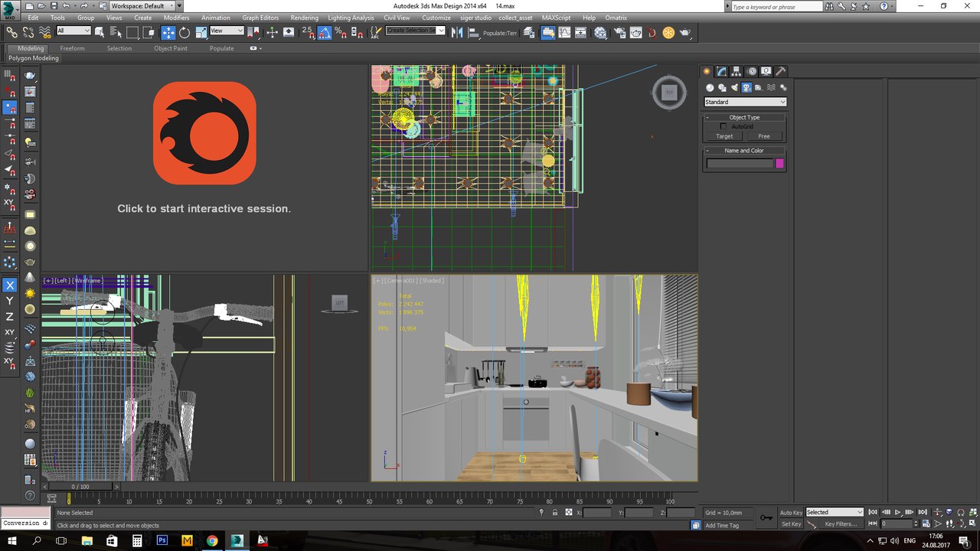Switch to the Freeform ribbon tab
The height and width of the screenshot is (551, 980).
click(x=73, y=48)
